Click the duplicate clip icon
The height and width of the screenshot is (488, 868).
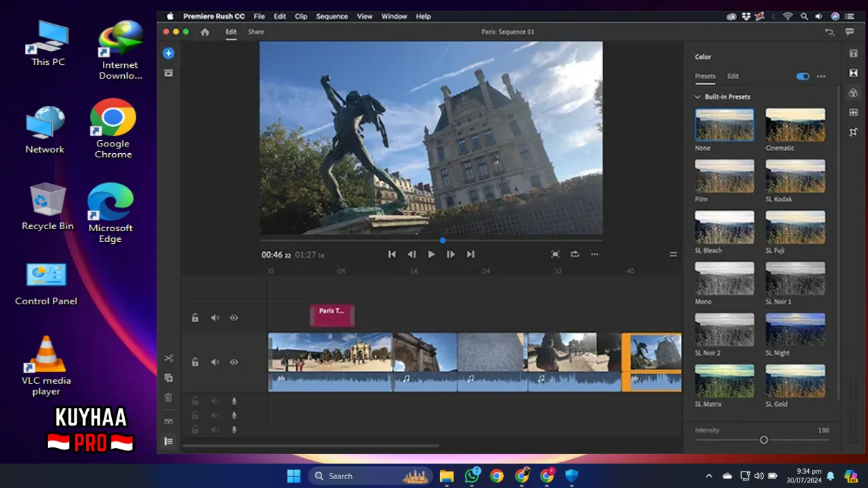point(169,378)
